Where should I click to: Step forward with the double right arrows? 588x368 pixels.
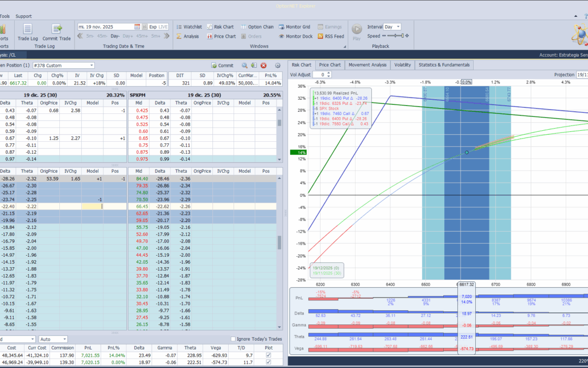coord(167,36)
